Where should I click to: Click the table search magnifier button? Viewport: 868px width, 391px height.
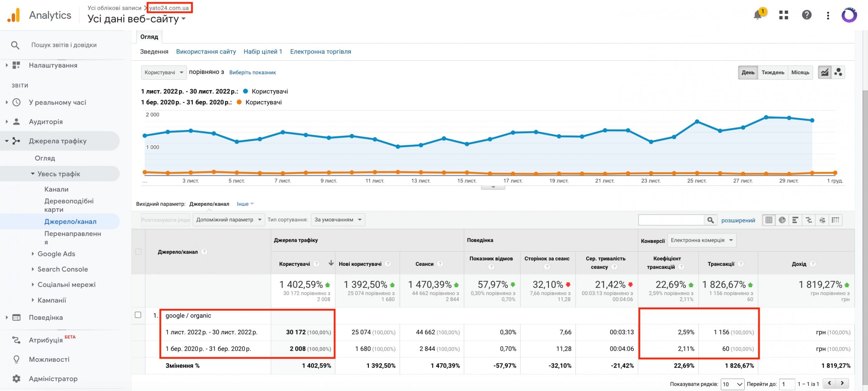[711, 220]
